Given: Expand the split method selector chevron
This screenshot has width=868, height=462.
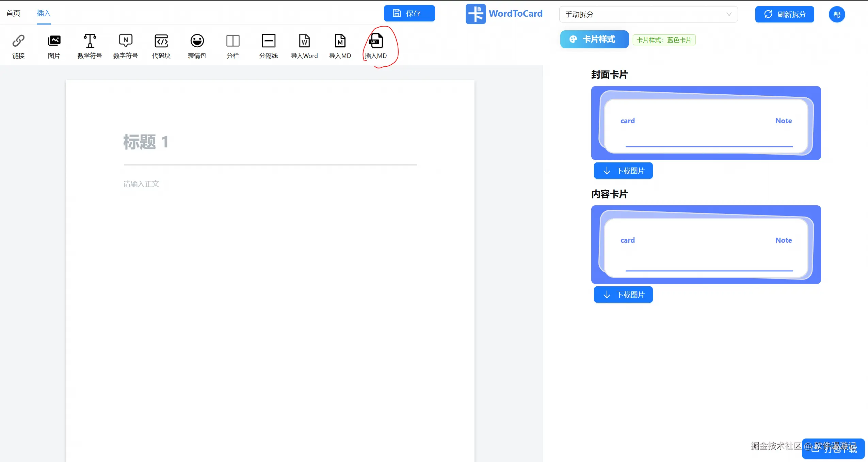Looking at the screenshot, I should (x=729, y=14).
